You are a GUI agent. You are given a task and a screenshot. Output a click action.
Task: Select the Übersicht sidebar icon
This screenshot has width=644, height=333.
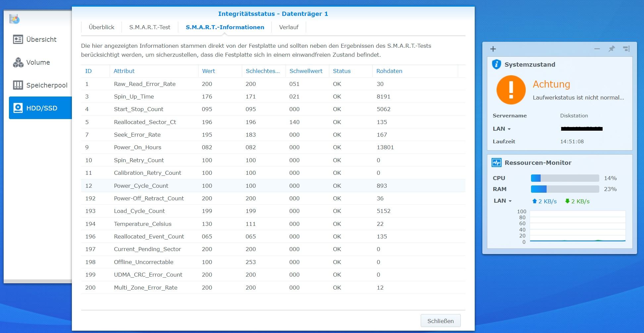coord(18,39)
